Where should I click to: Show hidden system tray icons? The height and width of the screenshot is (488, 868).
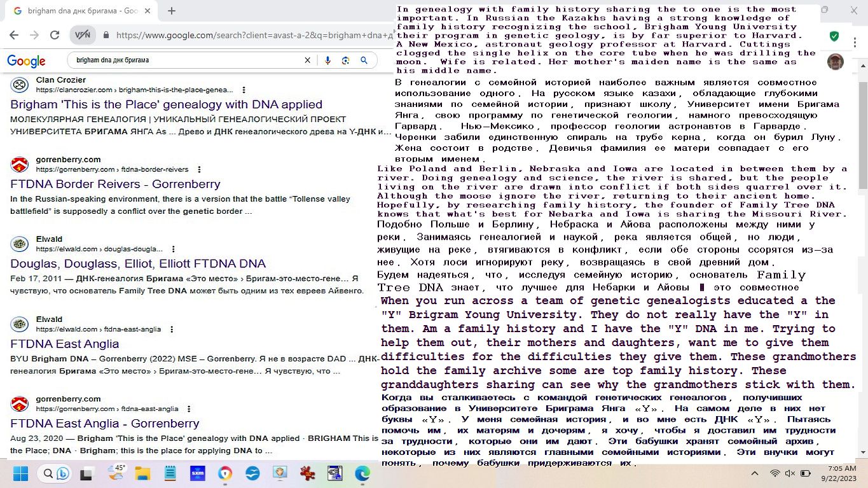755,473
